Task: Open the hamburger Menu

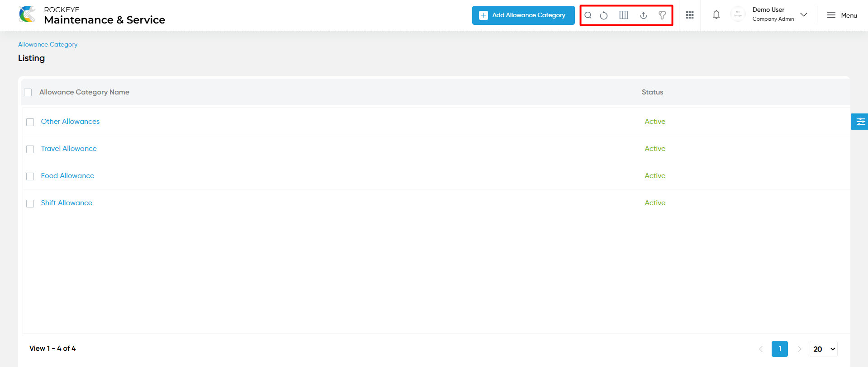Action: 842,15
